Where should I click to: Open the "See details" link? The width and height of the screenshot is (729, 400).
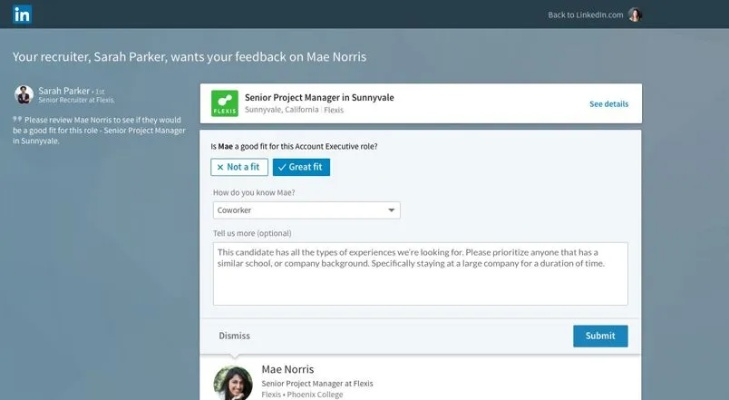(608, 104)
